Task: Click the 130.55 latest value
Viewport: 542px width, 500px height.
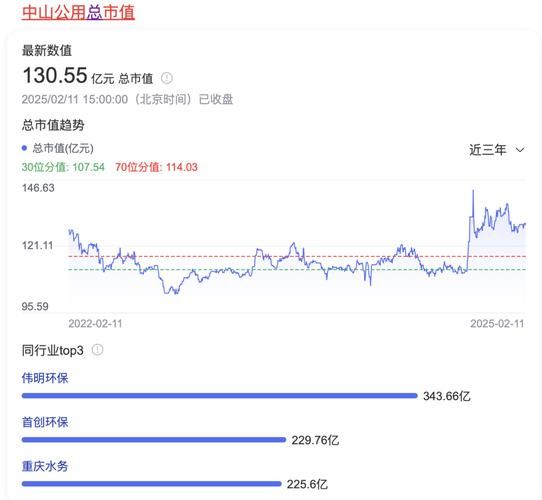Action: pos(55,75)
